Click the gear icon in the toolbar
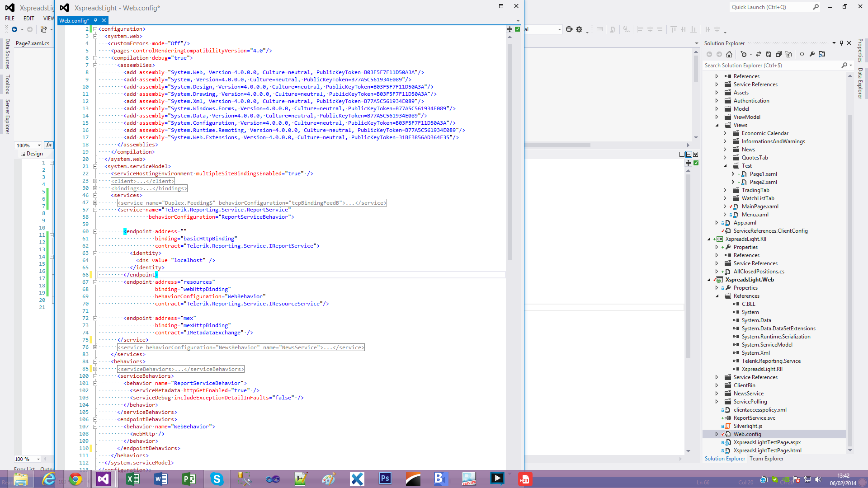 click(579, 29)
